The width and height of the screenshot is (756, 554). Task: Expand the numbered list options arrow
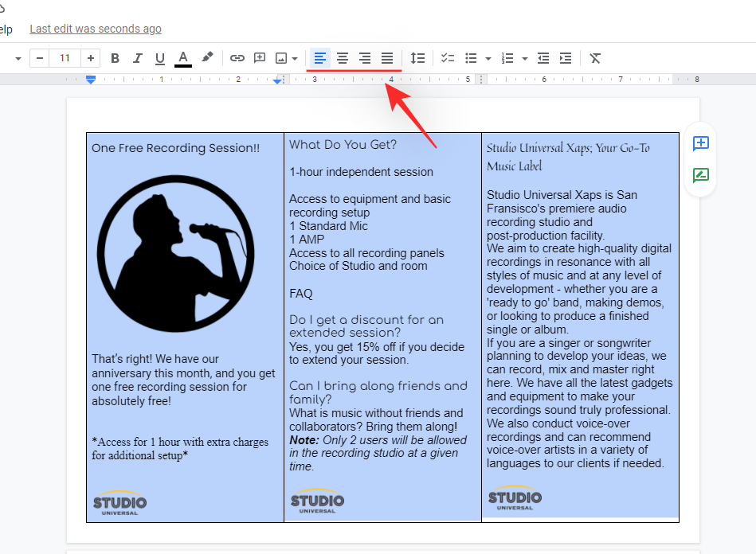pos(525,58)
